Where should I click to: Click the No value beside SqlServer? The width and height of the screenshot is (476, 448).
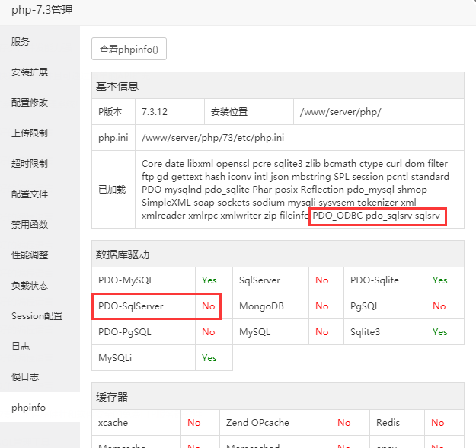pyautogui.click(x=322, y=280)
